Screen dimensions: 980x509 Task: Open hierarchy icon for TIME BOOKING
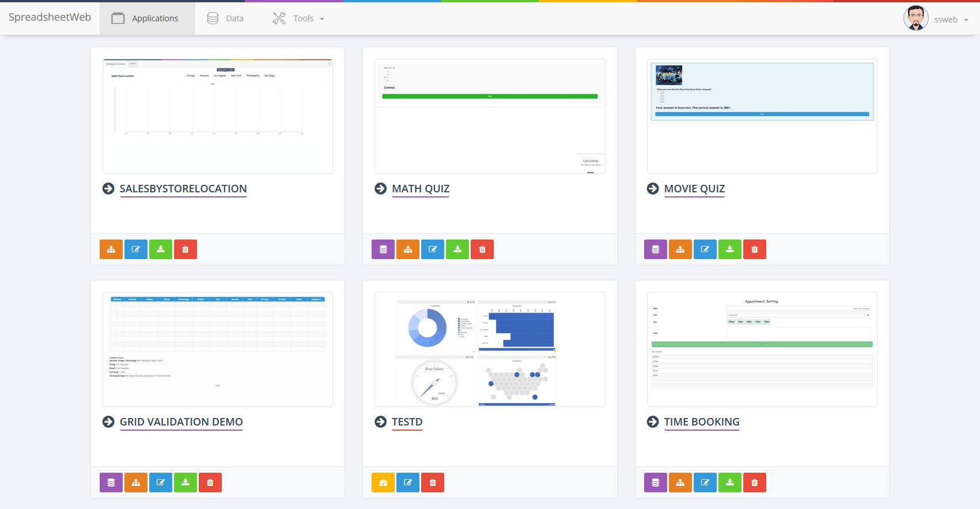(x=680, y=483)
